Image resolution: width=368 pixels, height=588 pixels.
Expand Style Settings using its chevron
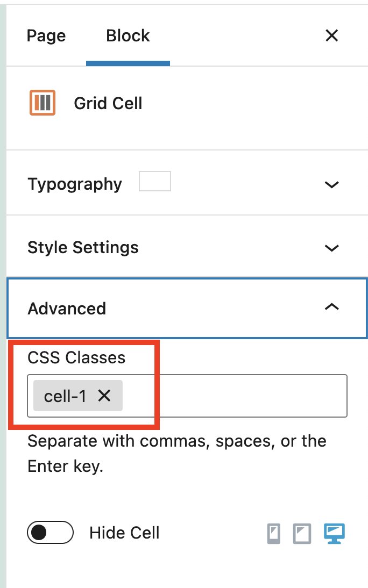click(x=332, y=248)
